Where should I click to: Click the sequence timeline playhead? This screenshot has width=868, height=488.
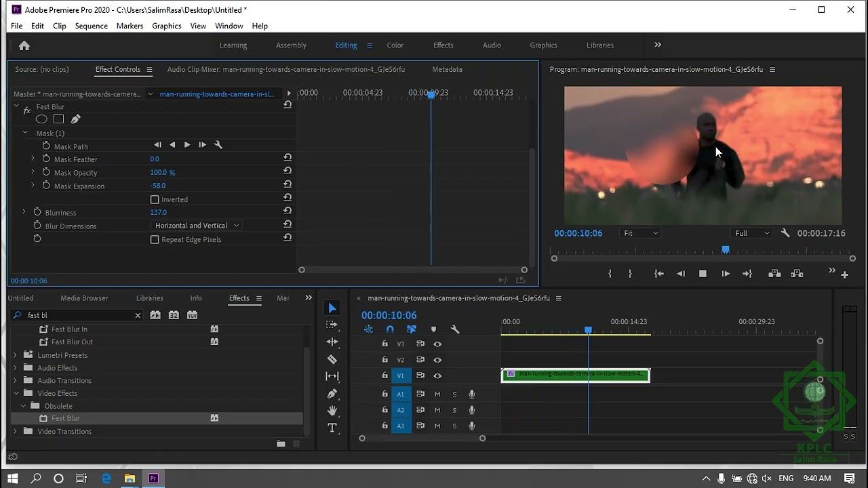[588, 330]
